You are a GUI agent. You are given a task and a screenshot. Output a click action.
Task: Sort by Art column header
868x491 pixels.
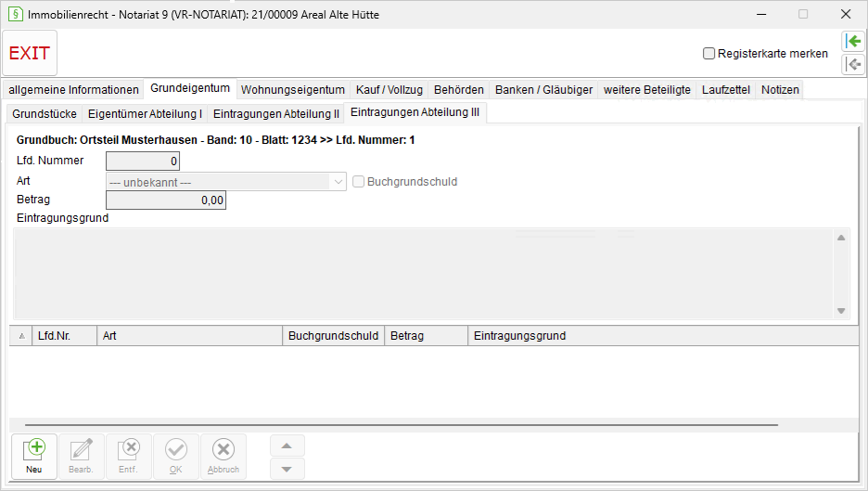(x=189, y=336)
